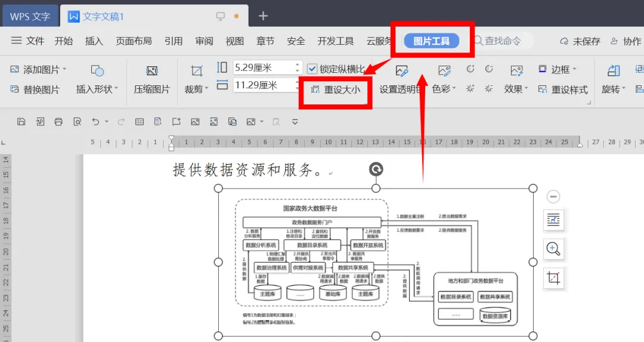Click the Save icon in quick access toolbar
This screenshot has height=342, width=644.
pos(21,122)
